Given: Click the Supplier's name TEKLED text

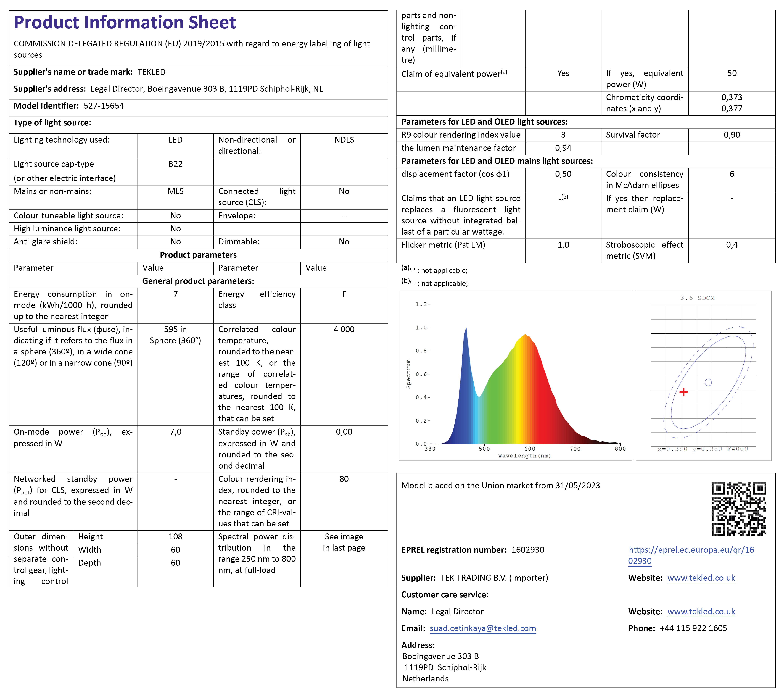Looking at the screenshot, I should pyautogui.click(x=152, y=72).
